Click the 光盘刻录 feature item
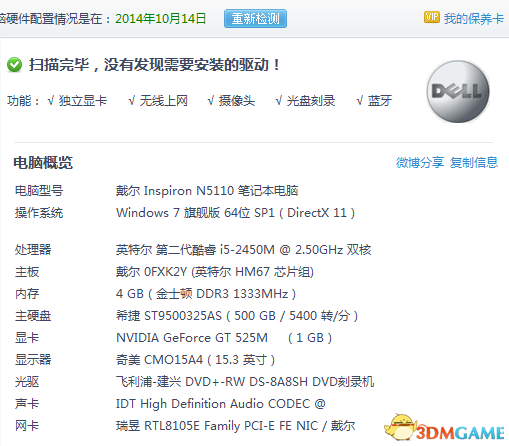This screenshot has height=446, width=509. pos(305,101)
